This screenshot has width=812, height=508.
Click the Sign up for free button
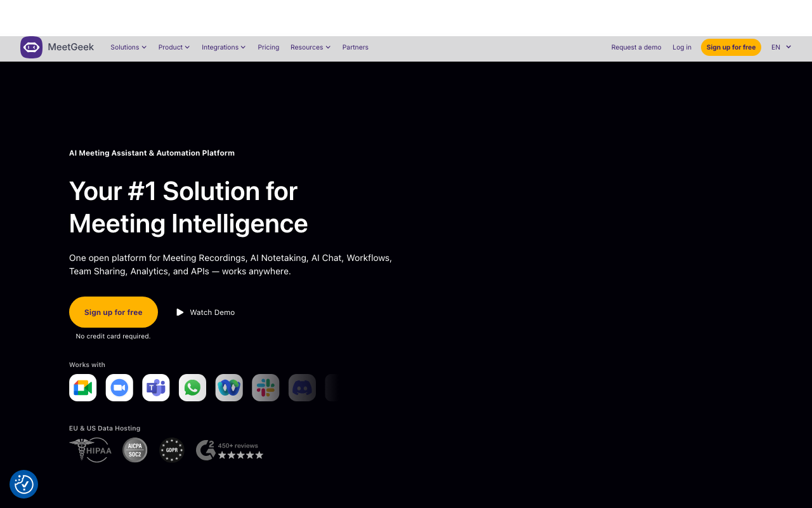click(x=731, y=47)
